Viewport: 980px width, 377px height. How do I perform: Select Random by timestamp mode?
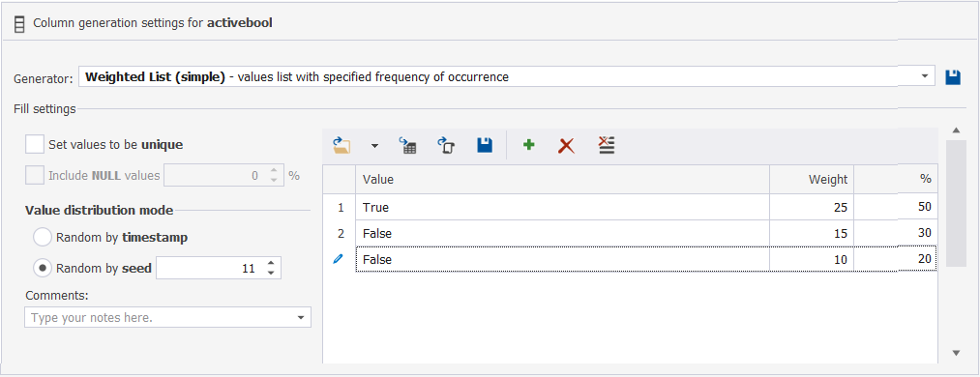click(43, 237)
